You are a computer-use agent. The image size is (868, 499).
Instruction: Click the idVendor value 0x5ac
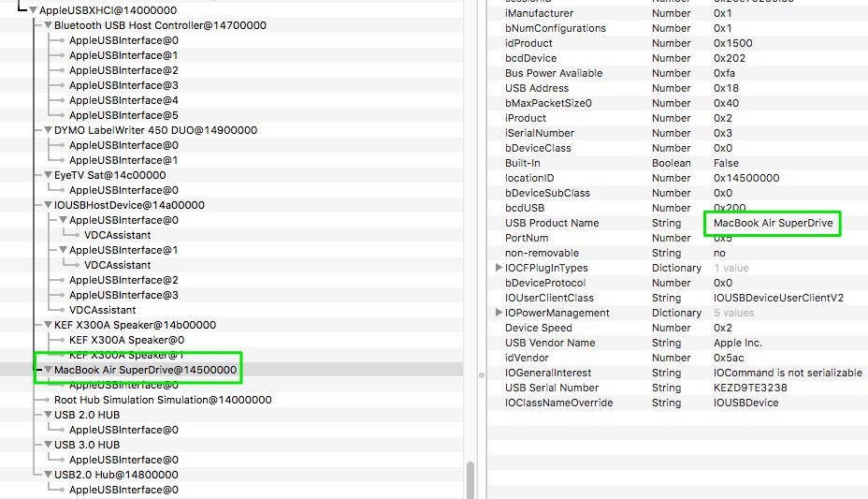click(729, 358)
